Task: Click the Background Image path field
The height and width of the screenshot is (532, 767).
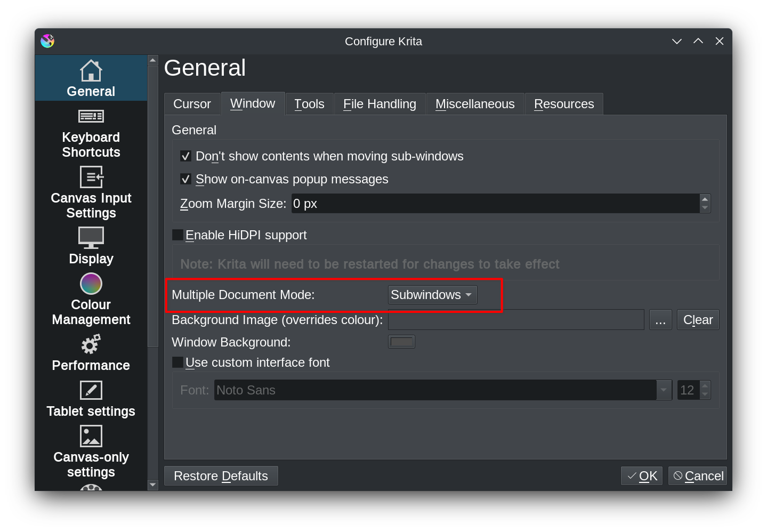Action: point(516,320)
